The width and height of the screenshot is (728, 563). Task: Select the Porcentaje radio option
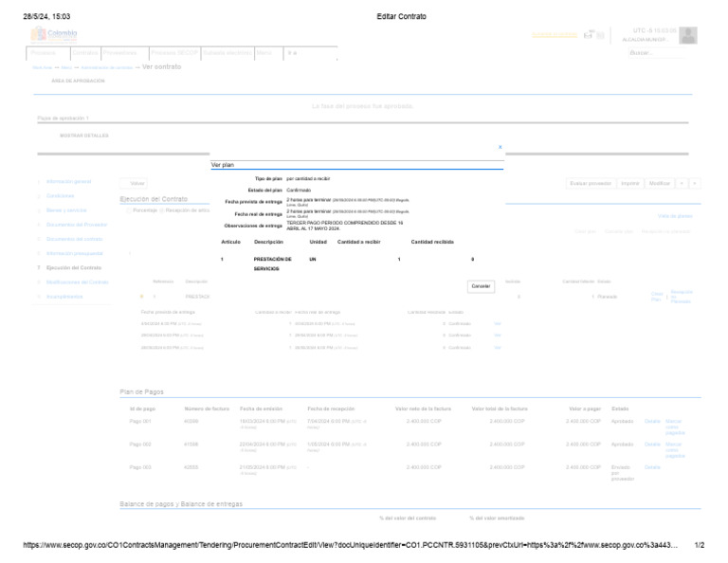pyautogui.click(x=129, y=210)
